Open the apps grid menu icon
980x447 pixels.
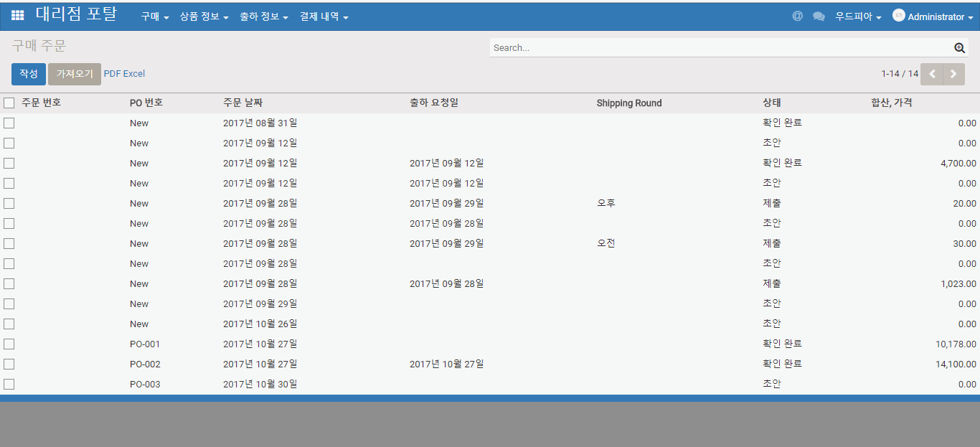click(18, 15)
